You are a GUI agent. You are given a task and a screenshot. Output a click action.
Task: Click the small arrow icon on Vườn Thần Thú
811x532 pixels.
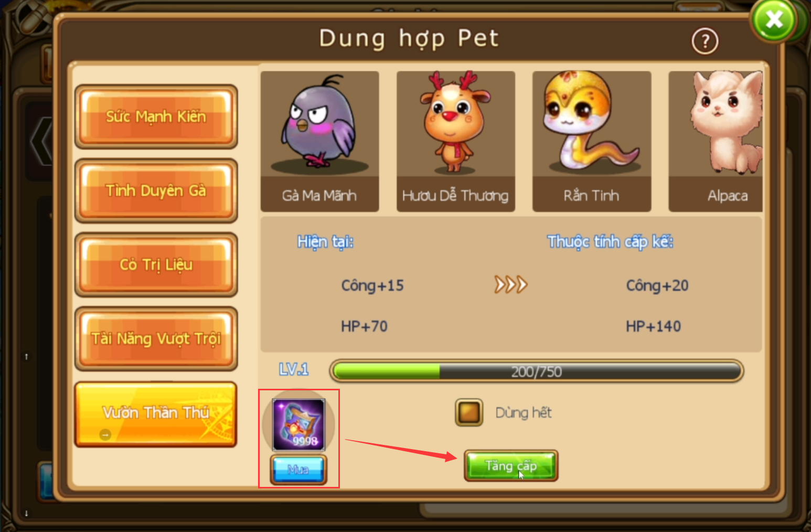pyautogui.click(x=105, y=434)
